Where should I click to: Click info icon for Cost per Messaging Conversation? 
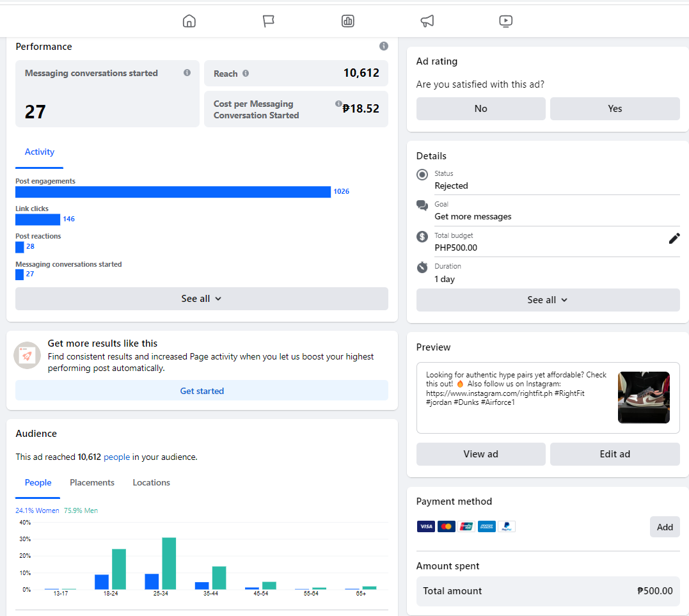[338, 104]
